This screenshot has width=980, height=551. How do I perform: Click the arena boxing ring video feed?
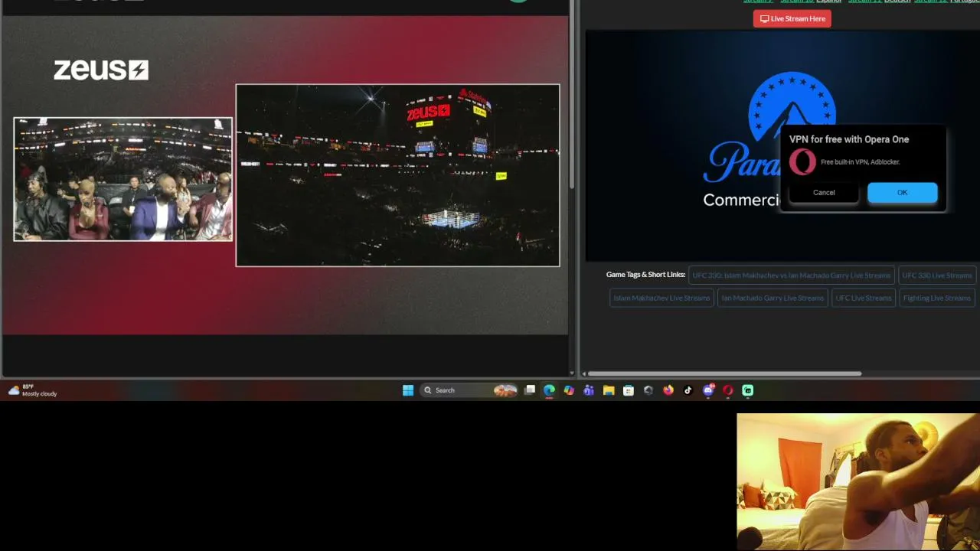coord(397,175)
